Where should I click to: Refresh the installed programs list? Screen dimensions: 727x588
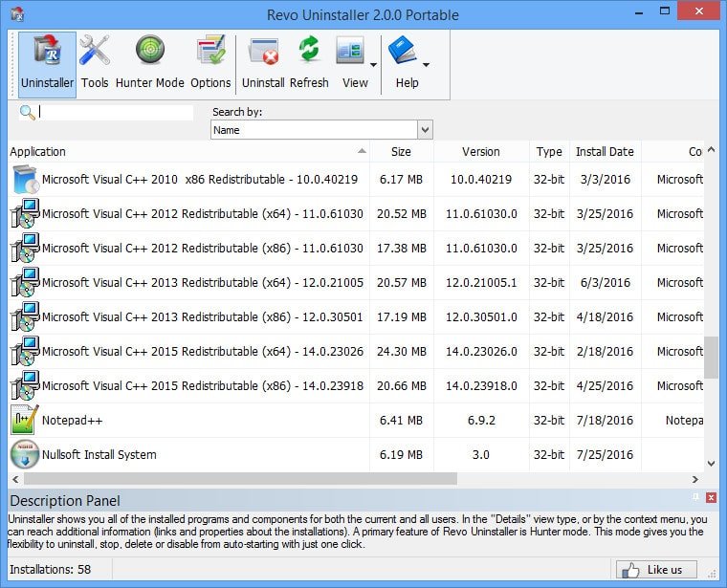(x=309, y=64)
